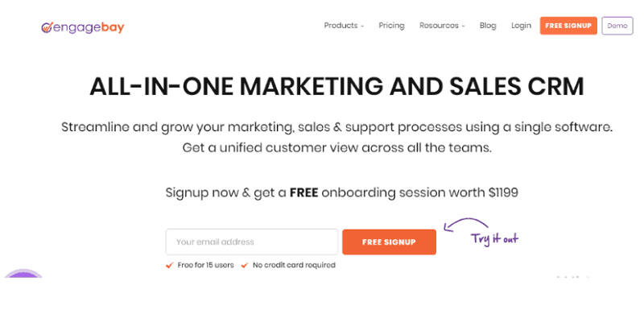
Task: Click the orange checkmark beside Free for 15 users
Action: (x=169, y=266)
